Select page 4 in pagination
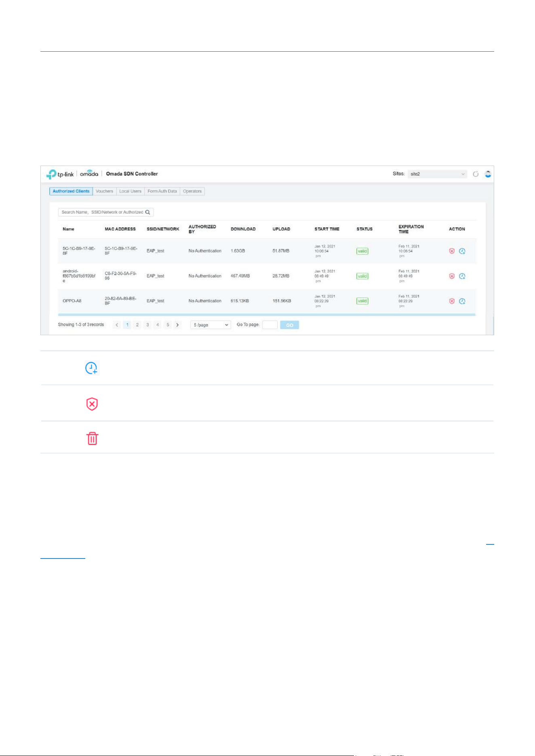The width and height of the screenshot is (535, 756). click(x=158, y=325)
